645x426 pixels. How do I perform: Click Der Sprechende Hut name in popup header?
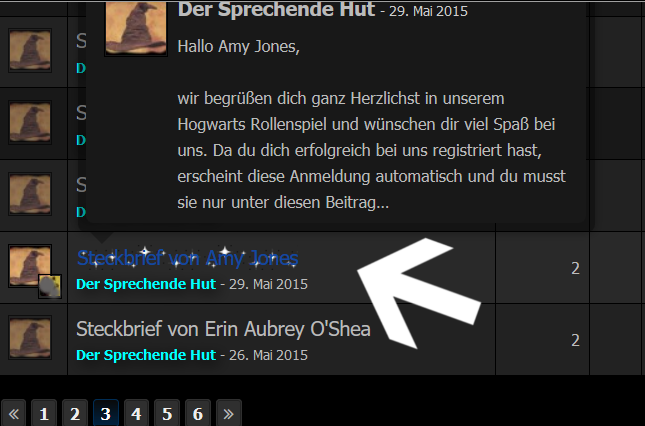(x=276, y=9)
